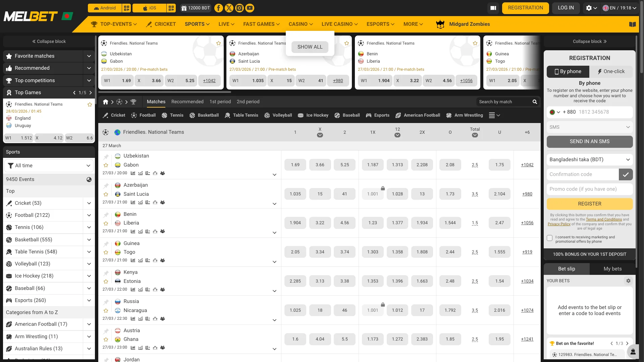Open the settings gear in the top bar
This screenshot has height=362, width=644.
589,8
